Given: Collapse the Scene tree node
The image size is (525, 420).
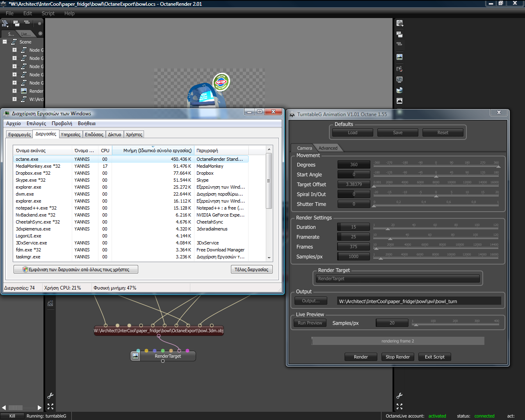Looking at the screenshot, I should 5,42.
